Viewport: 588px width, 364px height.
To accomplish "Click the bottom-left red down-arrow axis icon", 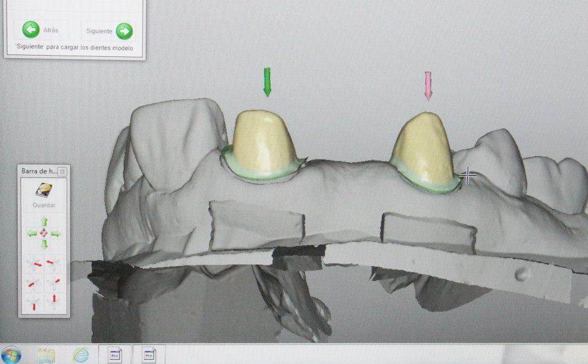I will tap(33, 302).
